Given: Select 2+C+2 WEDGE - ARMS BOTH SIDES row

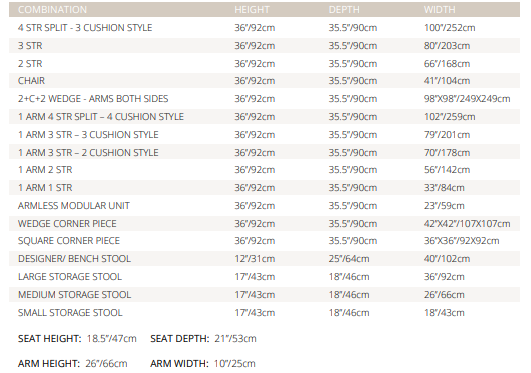Looking at the screenshot, I should click(x=264, y=99).
